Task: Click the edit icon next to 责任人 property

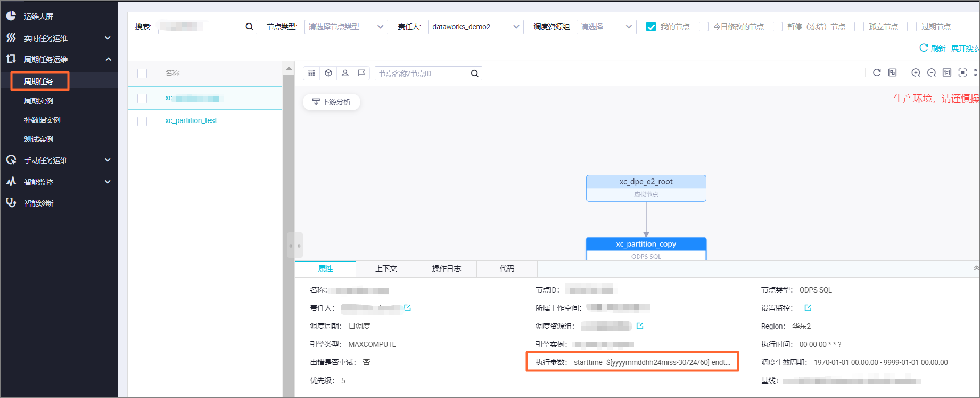Action: 408,308
